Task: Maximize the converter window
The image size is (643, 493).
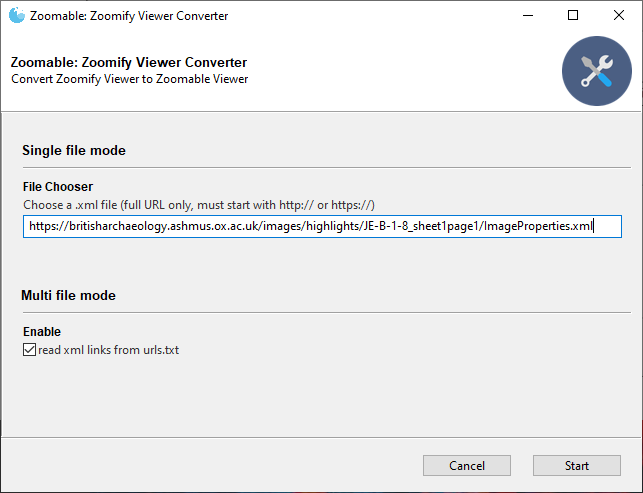Action: point(573,15)
